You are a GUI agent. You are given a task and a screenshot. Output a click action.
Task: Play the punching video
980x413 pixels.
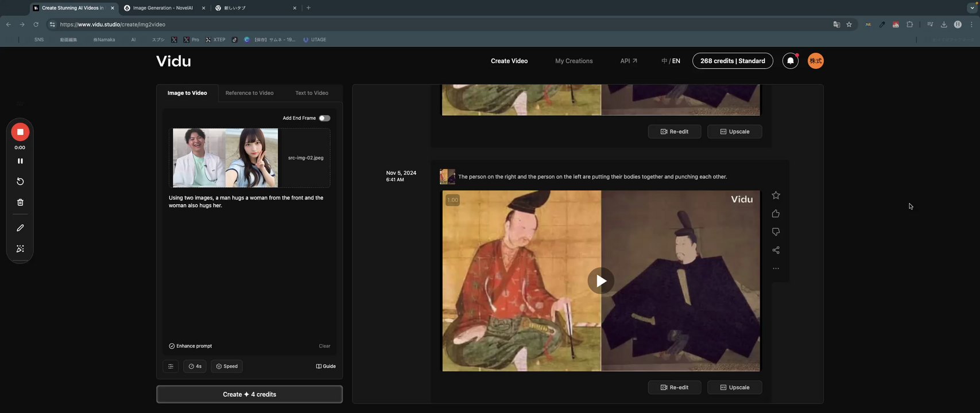(x=601, y=281)
